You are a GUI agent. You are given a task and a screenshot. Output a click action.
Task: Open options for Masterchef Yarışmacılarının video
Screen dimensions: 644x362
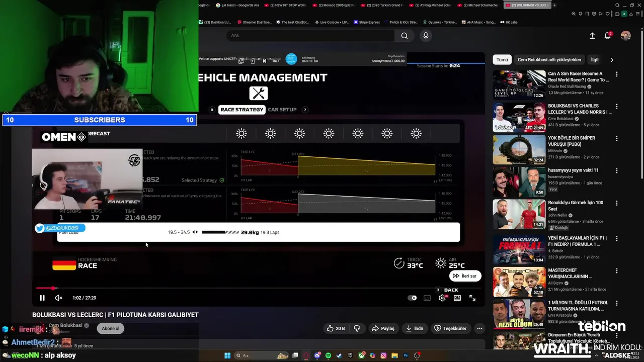click(617, 270)
